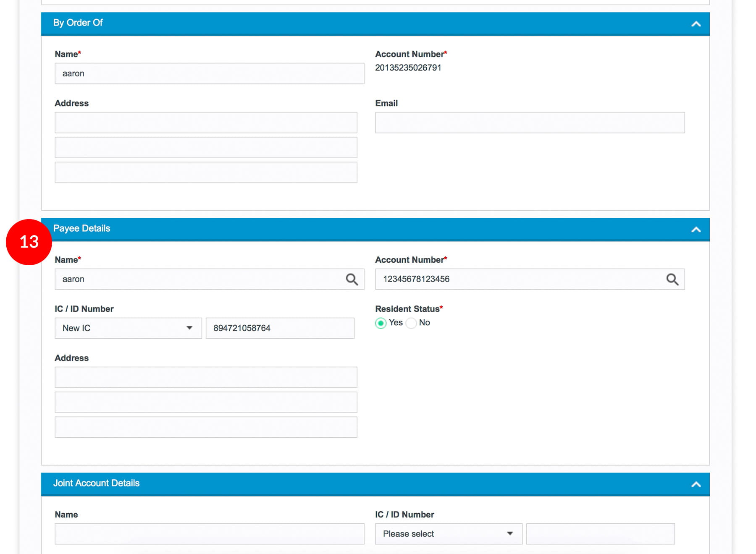
Task: Click the By Order Of Name field
Action: tap(209, 74)
